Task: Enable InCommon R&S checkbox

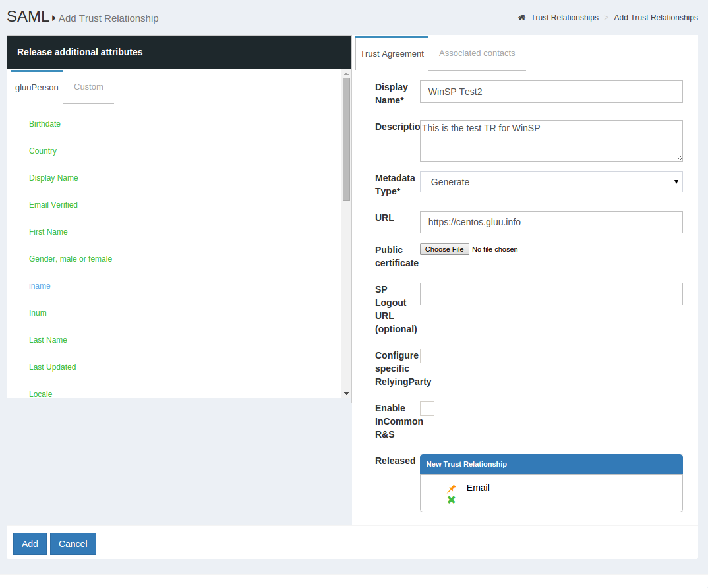Action: [x=427, y=409]
